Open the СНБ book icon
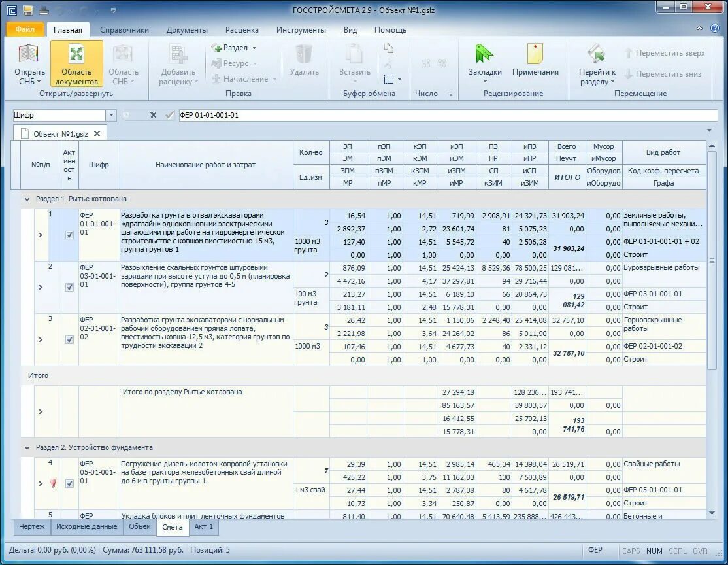The height and width of the screenshot is (565, 728). pos(29,54)
